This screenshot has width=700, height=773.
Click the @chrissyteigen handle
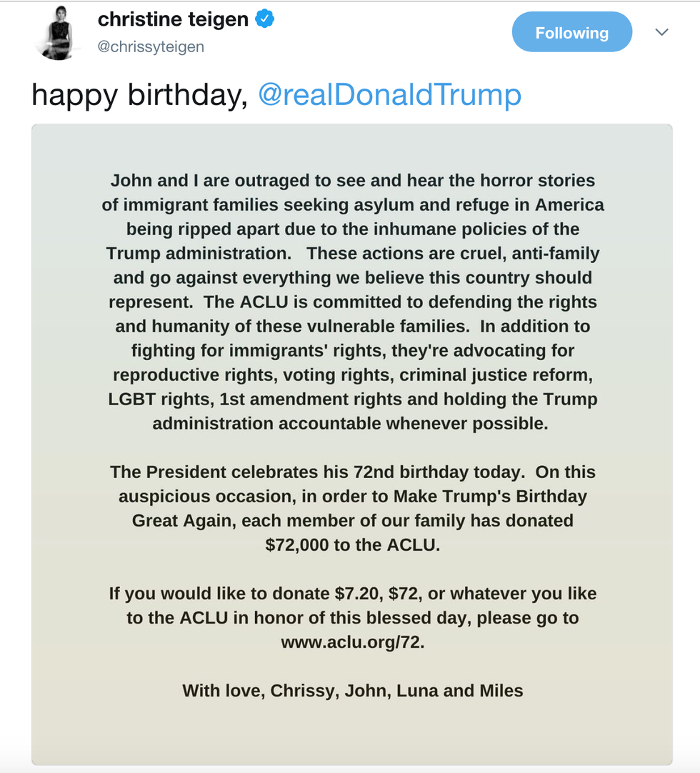pyautogui.click(x=151, y=47)
